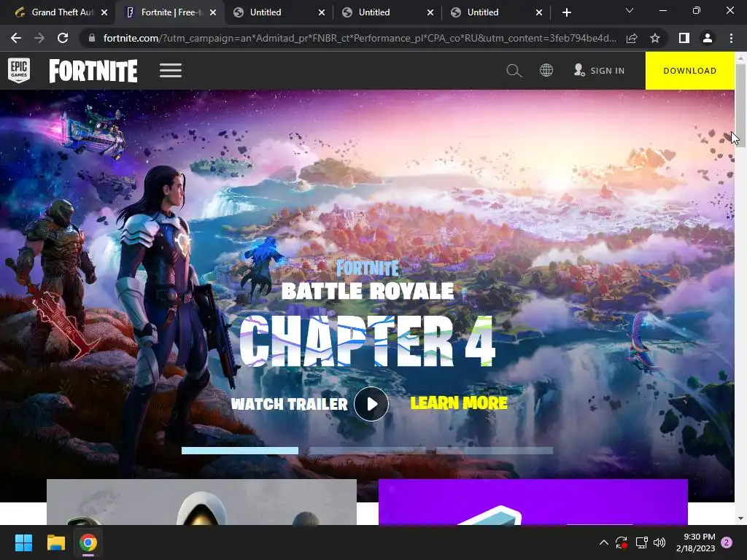Open the purple promo card
The image size is (747, 560).
533,502
